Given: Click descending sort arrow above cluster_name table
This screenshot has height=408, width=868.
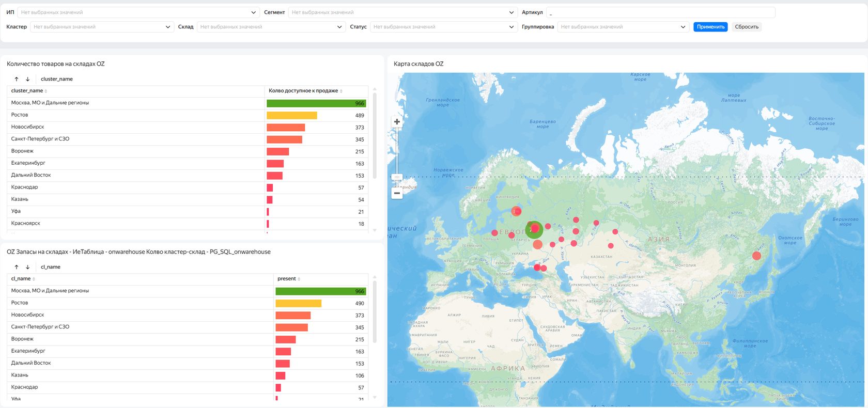Looking at the screenshot, I should click(27, 79).
